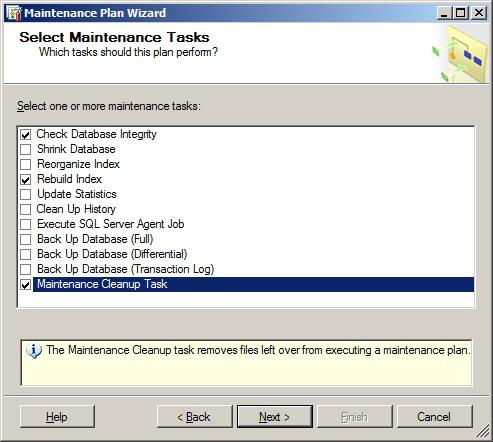493x442 pixels.
Task: Tick the Reorganize Index checkbox
Action: (26, 164)
